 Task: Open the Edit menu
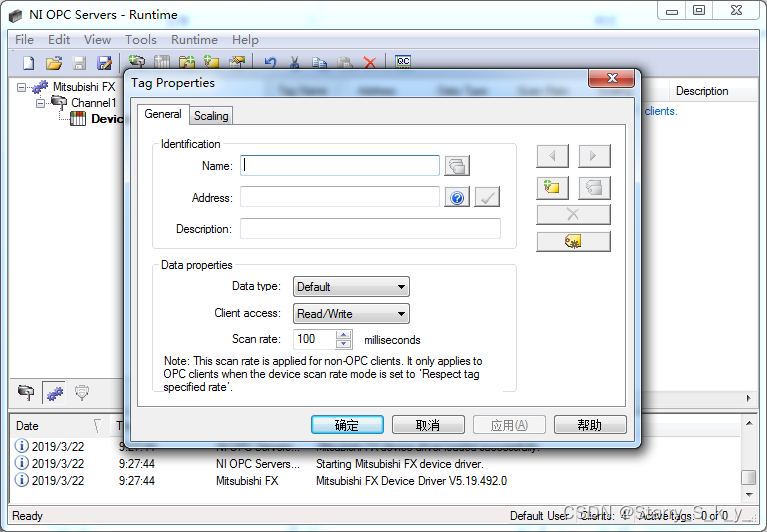click(x=59, y=40)
